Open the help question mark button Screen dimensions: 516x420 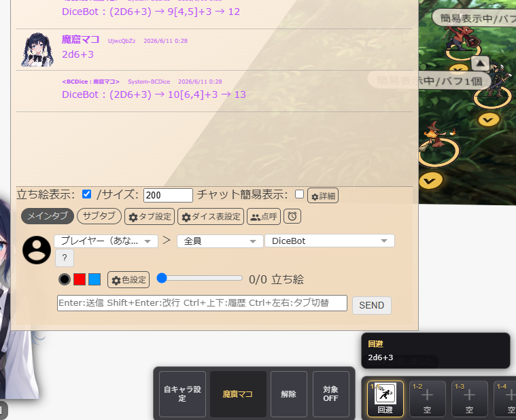click(x=65, y=258)
